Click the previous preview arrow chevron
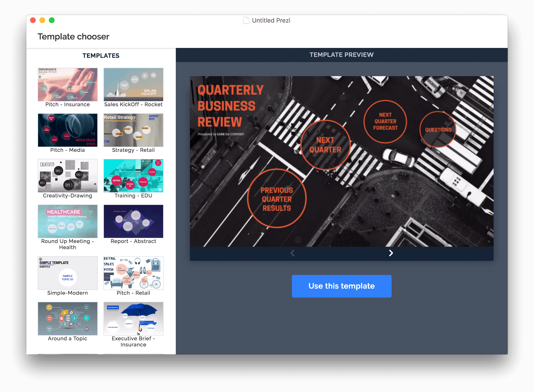 pos(292,253)
